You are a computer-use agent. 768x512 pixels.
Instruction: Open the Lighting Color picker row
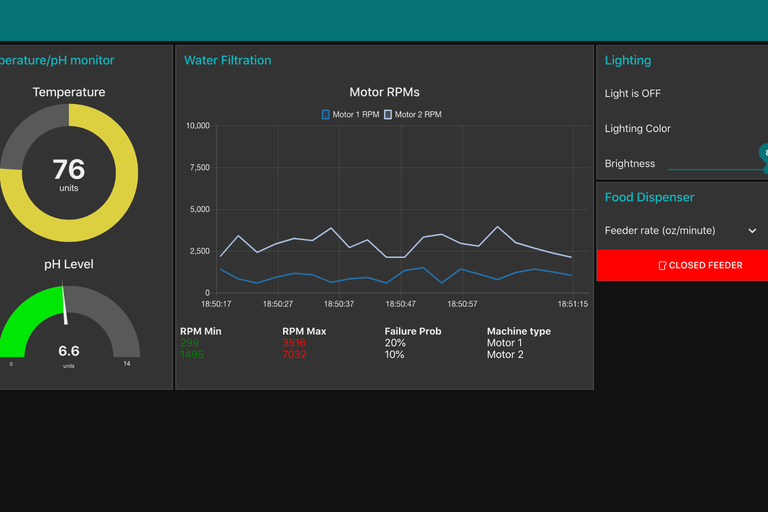(x=638, y=129)
